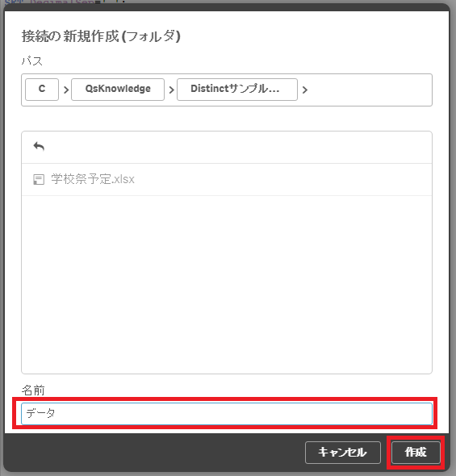Click the パス label above breadcrumbs
This screenshot has height=476, width=456.
point(31,61)
